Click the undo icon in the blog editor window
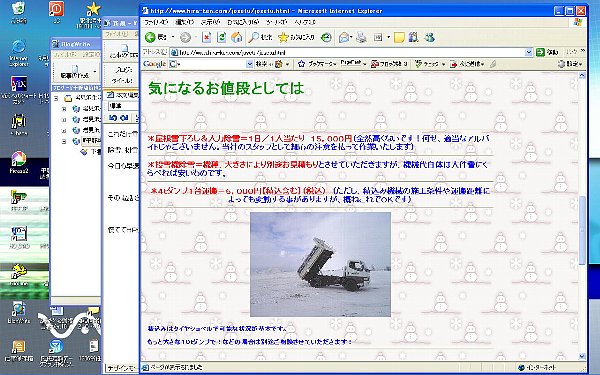Image resolution: width=600 pixels, height=375 pixels. (x=112, y=118)
